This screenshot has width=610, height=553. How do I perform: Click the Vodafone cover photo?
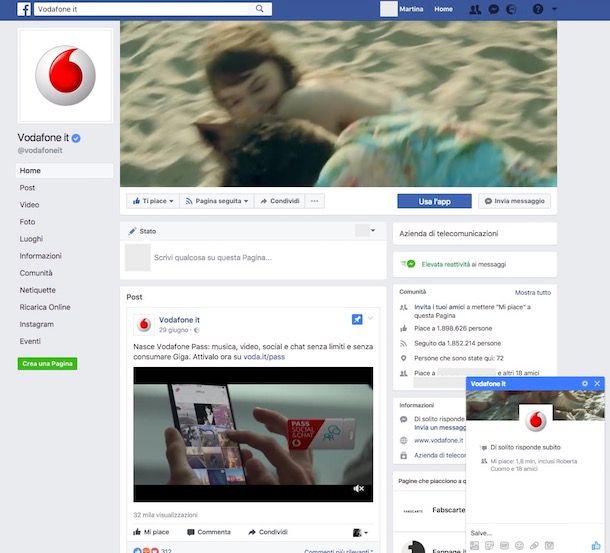coord(338,104)
